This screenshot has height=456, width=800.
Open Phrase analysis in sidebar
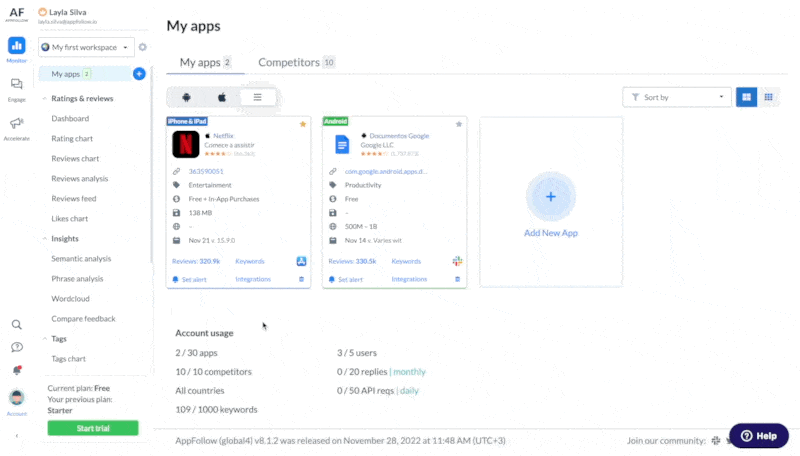(77, 278)
